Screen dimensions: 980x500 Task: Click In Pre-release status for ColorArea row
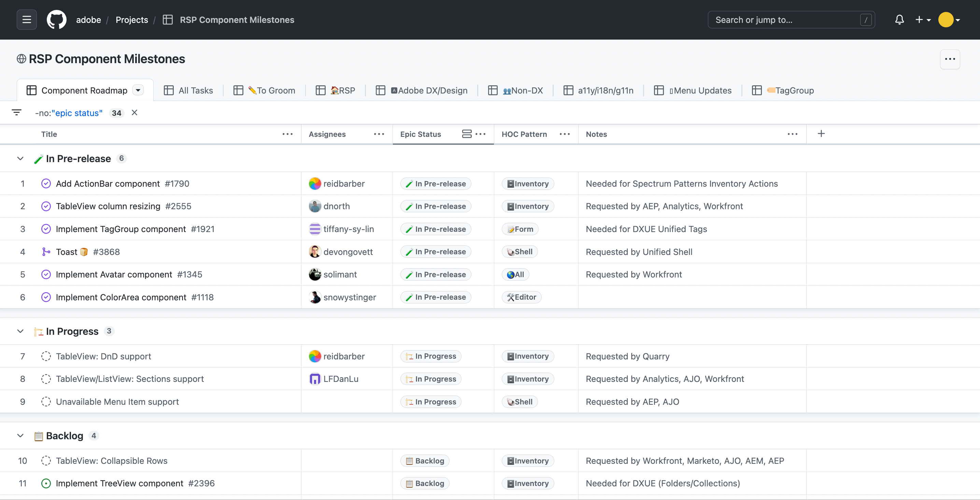tap(436, 297)
